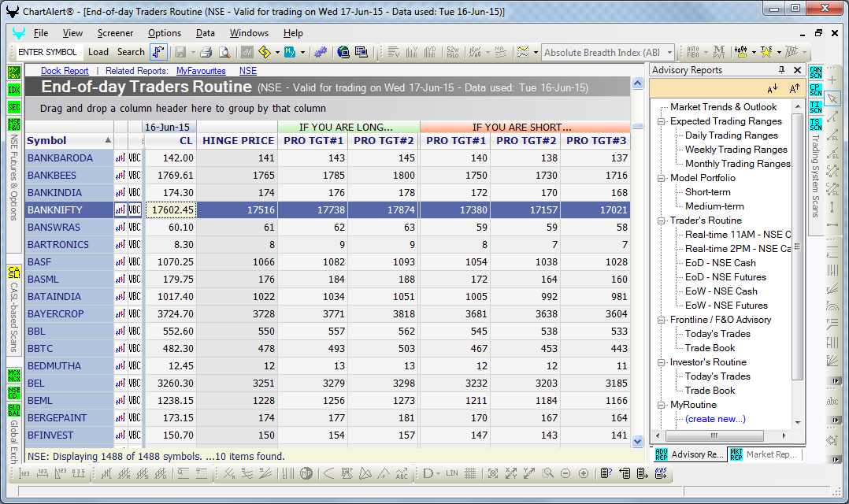Click the green IDX sidebar icon
Viewport: 849px width, 504px height.
click(x=14, y=90)
